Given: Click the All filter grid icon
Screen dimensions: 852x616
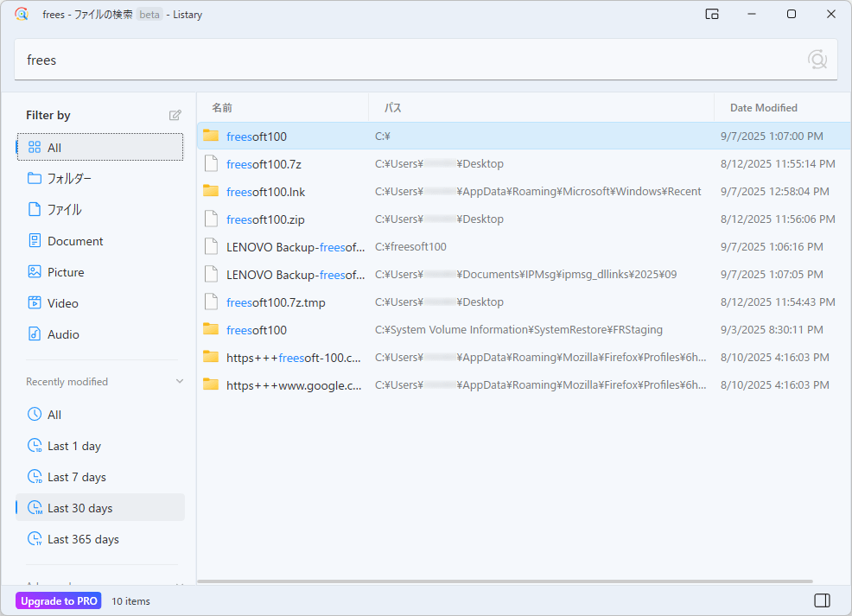Looking at the screenshot, I should click(x=35, y=147).
